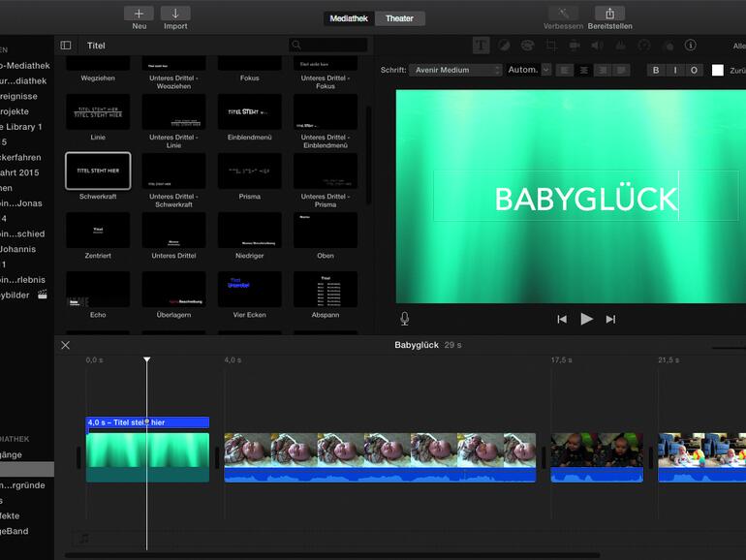746x560 pixels.
Task: Toggle the sidebar visibility icon
Action: (66, 46)
